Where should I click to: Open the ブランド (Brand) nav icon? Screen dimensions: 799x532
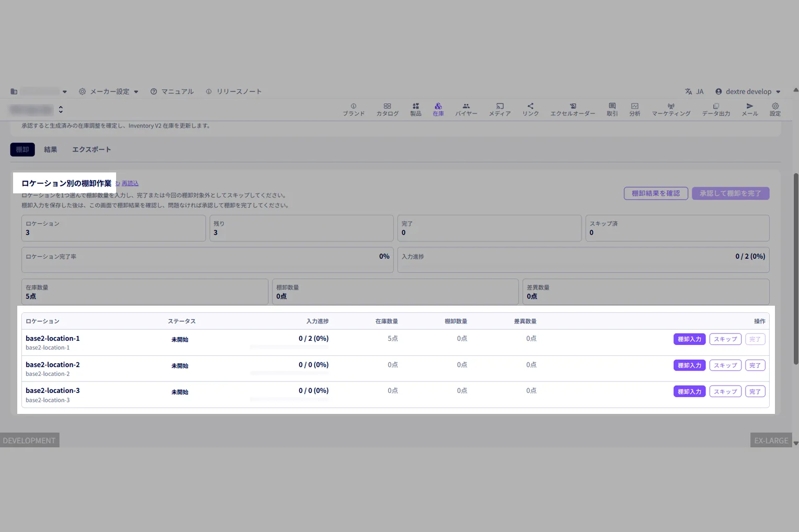[x=353, y=109]
